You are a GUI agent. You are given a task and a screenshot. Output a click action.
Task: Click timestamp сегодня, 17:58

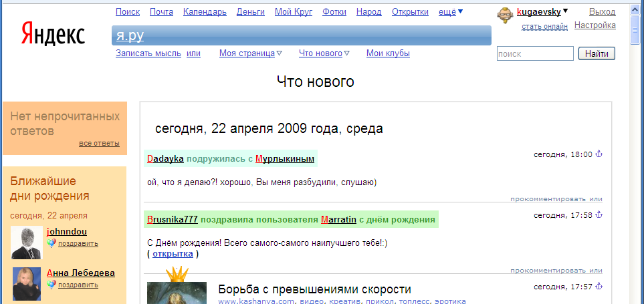click(563, 215)
